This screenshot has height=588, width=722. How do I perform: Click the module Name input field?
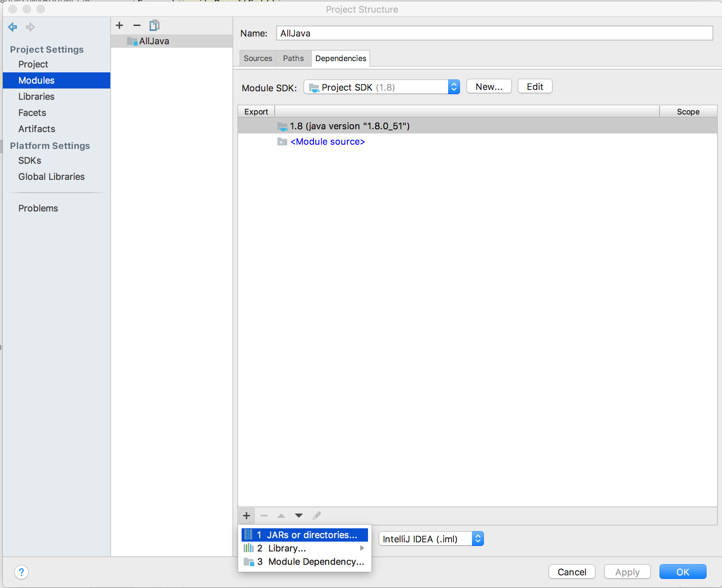[x=494, y=33]
